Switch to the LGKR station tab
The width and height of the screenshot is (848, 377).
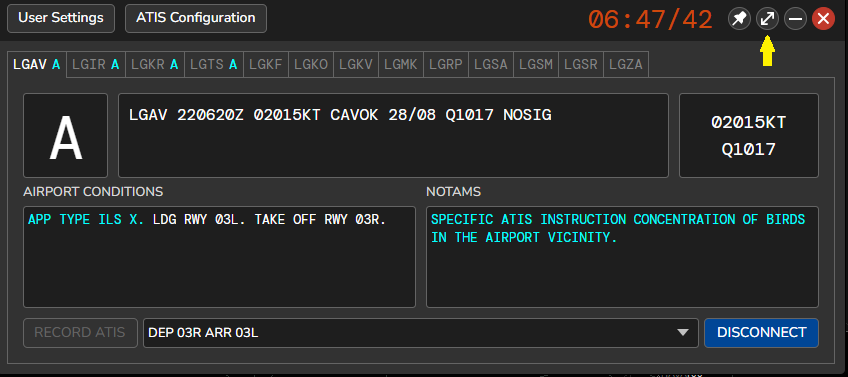[155, 65]
